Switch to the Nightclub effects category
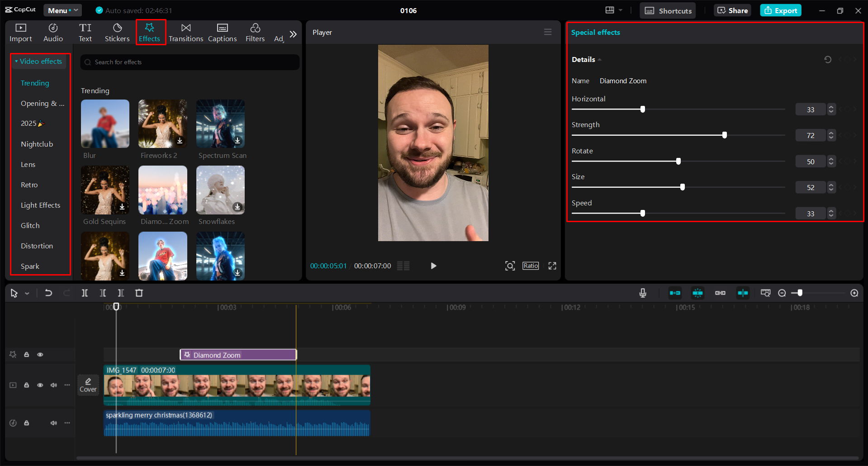 (x=37, y=144)
